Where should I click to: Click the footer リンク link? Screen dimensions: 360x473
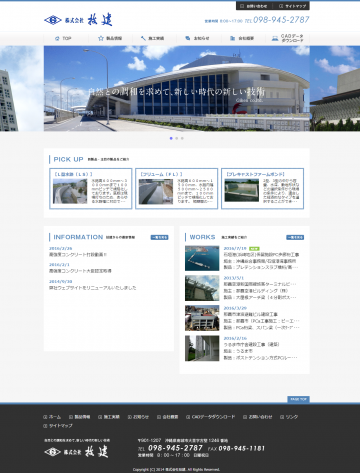point(289,417)
